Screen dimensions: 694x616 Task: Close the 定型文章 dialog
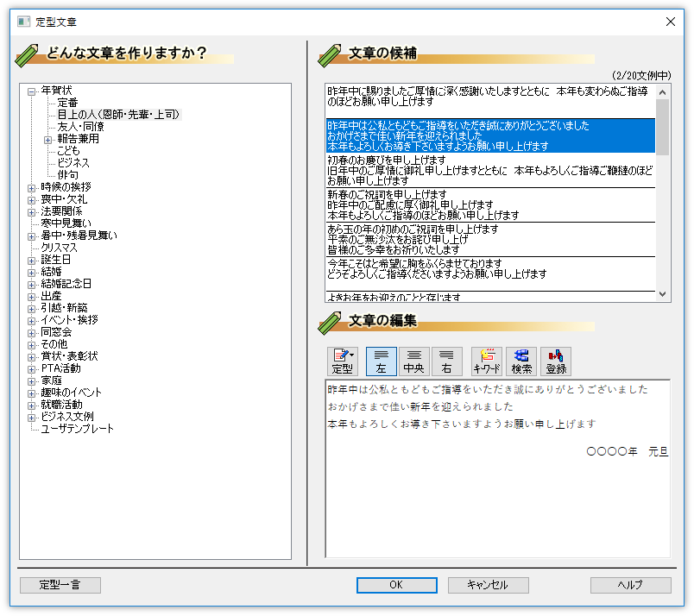click(671, 22)
